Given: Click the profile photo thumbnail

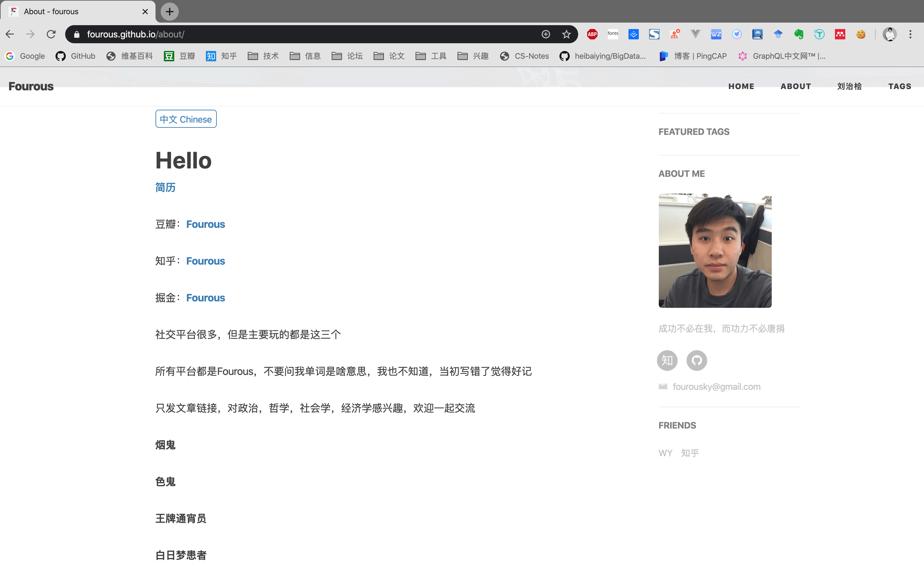Looking at the screenshot, I should point(715,251).
